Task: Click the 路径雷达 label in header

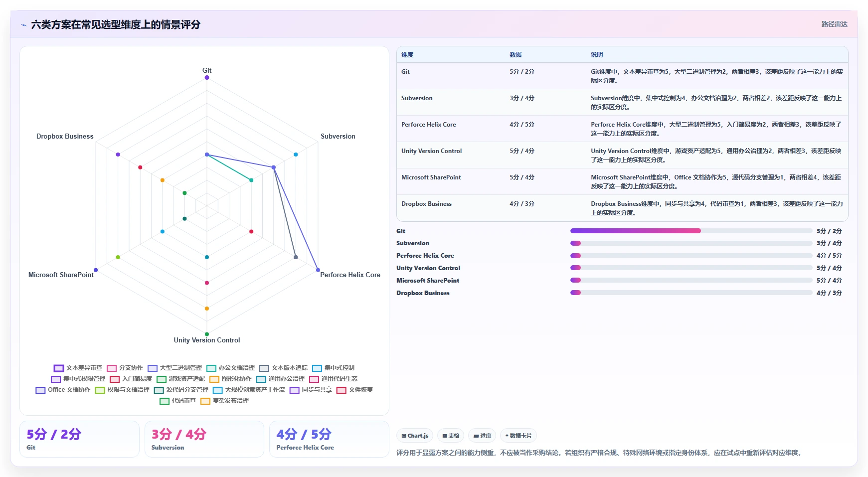Action: click(x=834, y=24)
